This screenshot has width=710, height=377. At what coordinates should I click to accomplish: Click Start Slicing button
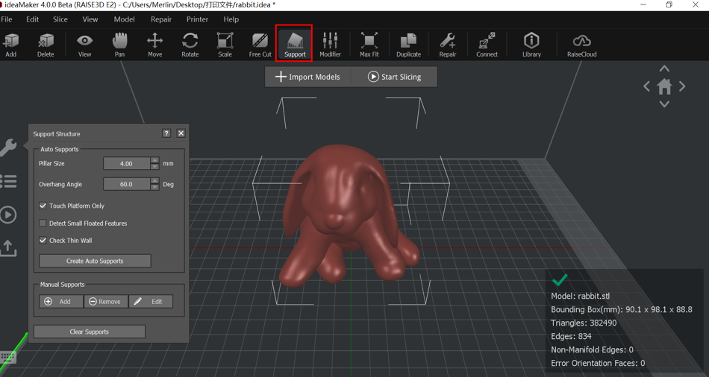click(x=394, y=77)
